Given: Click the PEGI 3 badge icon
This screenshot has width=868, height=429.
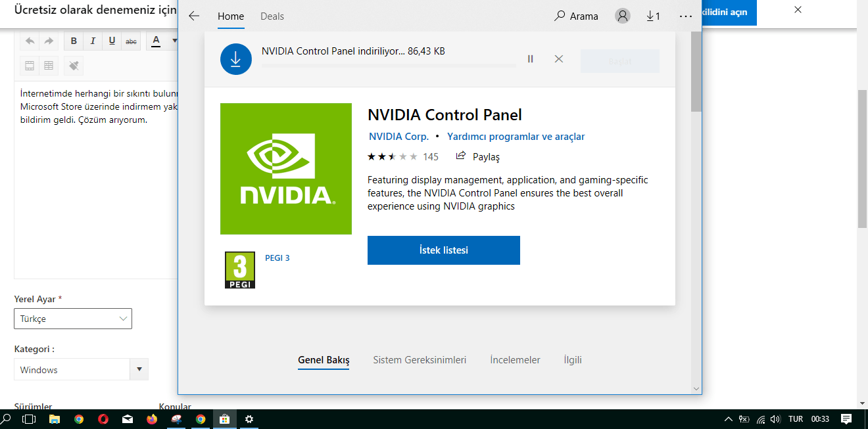Looking at the screenshot, I should [240, 270].
